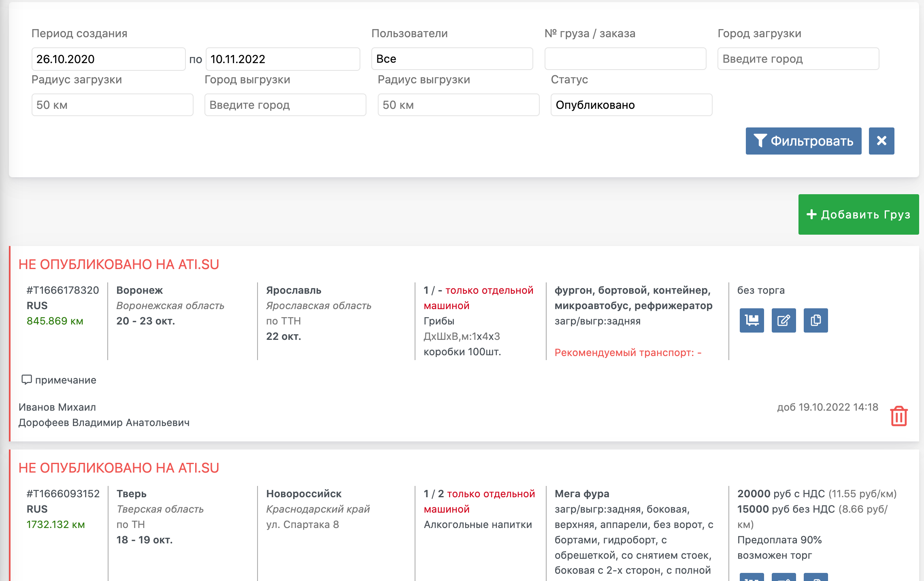Edit cargo #T1666178320 with pencil icon

pyautogui.click(x=783, y=320)
